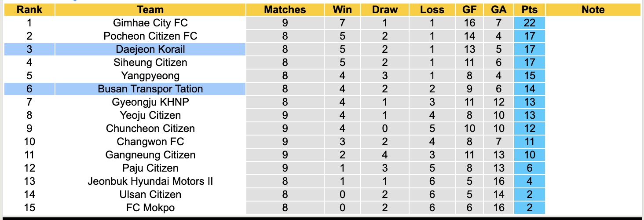
Task: Sort by the Pts column header
Action: click(529, 10)
